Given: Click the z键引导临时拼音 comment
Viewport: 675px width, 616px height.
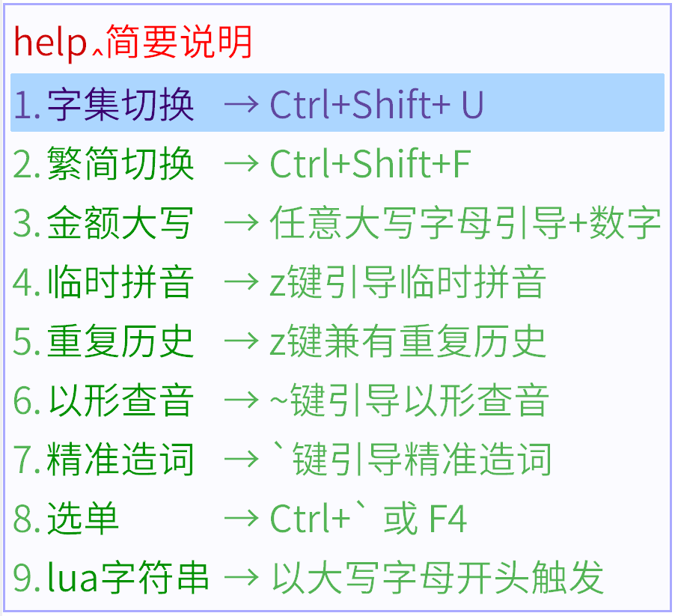Looking at the screenshot, I should [x=408, y=282].
